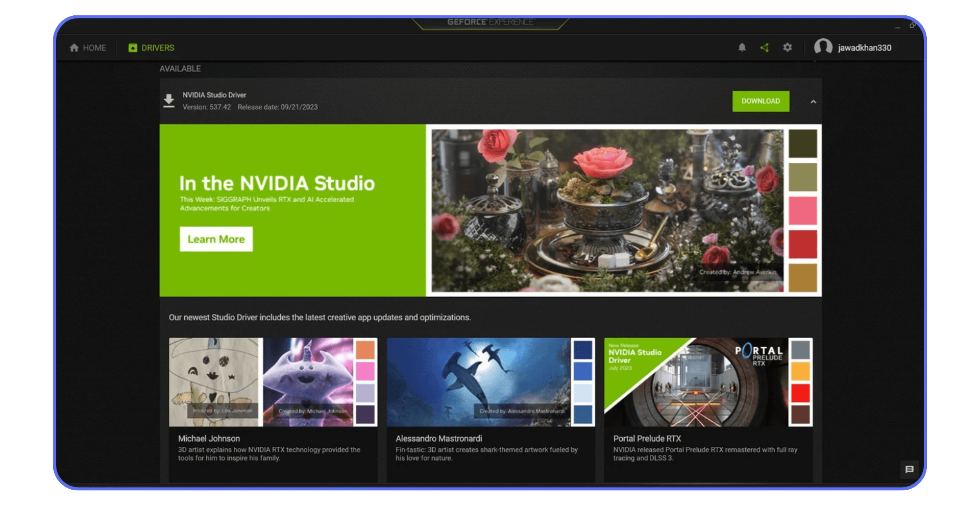Image resolution: width=980 pixels, height=505 pixels.
Task: Collapse the AVAILABLE drivers section
Action: tap(180, 68)
